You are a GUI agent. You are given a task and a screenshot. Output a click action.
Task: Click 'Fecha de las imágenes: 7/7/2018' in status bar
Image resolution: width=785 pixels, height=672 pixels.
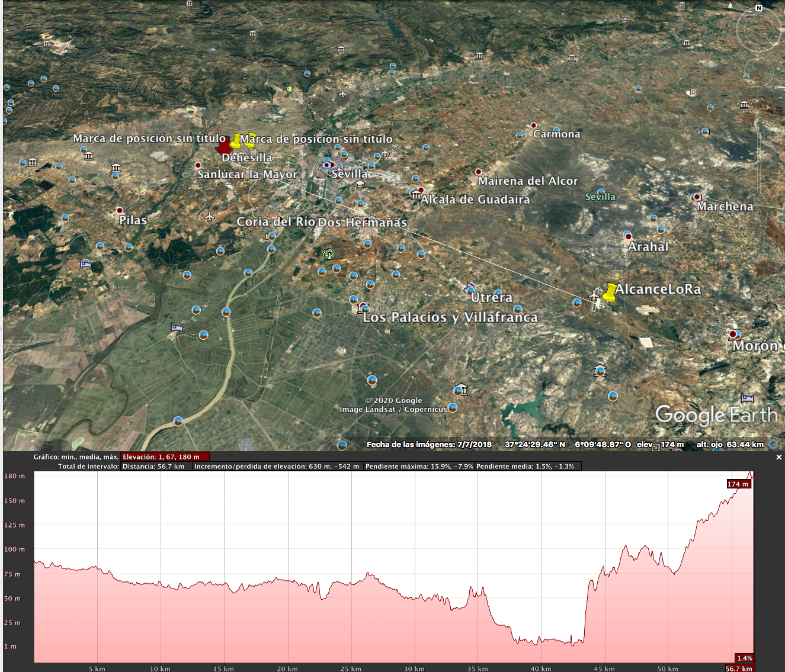(x=429, y=445)
